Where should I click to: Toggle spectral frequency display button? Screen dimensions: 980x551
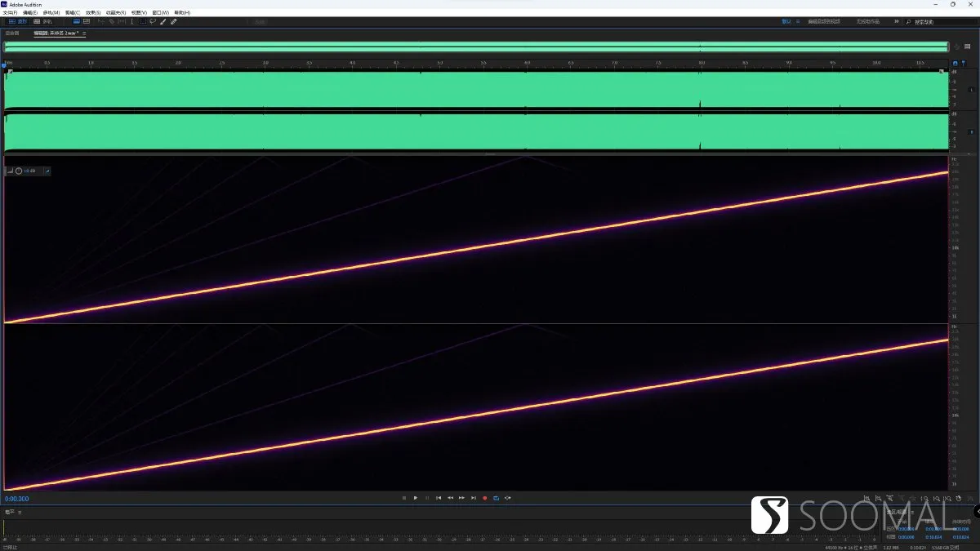pos(77,21)
